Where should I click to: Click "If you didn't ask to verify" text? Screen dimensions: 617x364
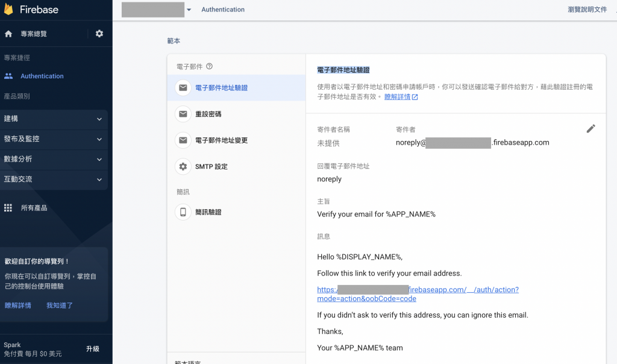pyautogui.click(x=422, y=315)
